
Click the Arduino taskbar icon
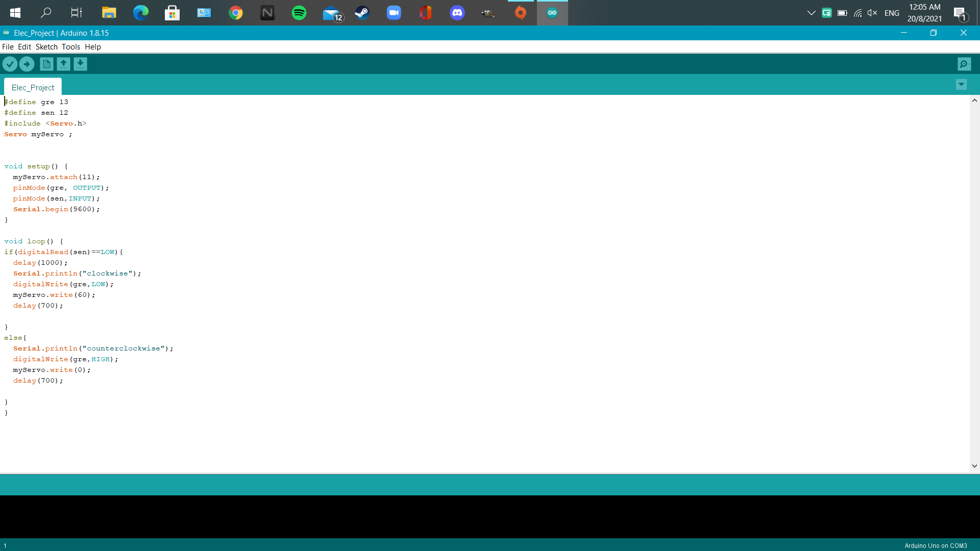pos(552,13)
